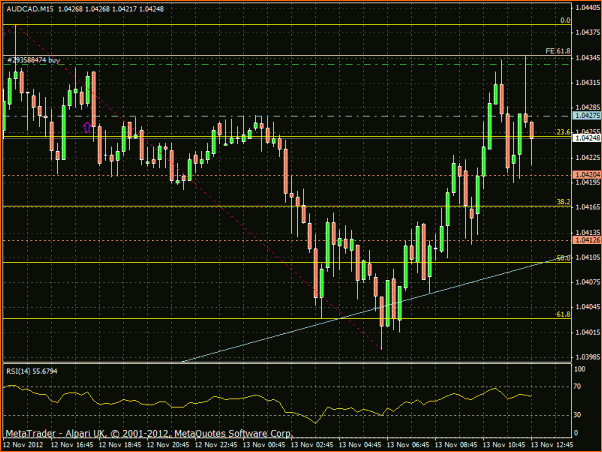Click the orange 1.04126 price tag
602x452 pixels.
587,240
